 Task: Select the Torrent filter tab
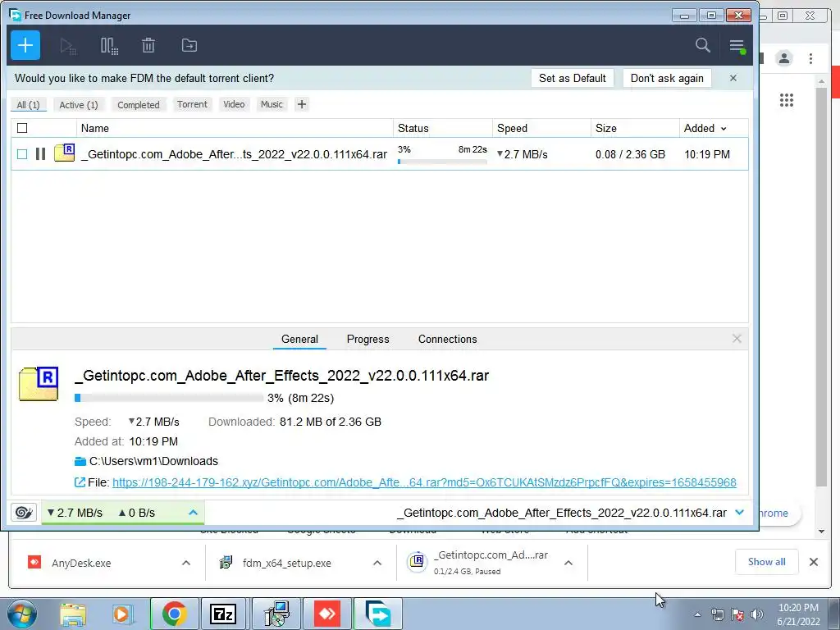point(192,104)
